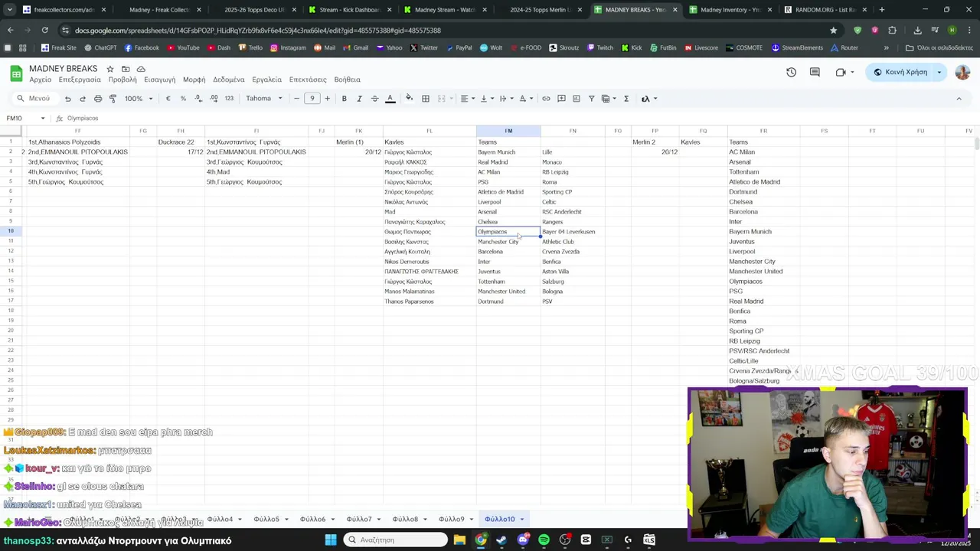Image resolution: width=980 pixels, height=551 pixels.
Task: Format cell as percent
Action: click(183, 99)
